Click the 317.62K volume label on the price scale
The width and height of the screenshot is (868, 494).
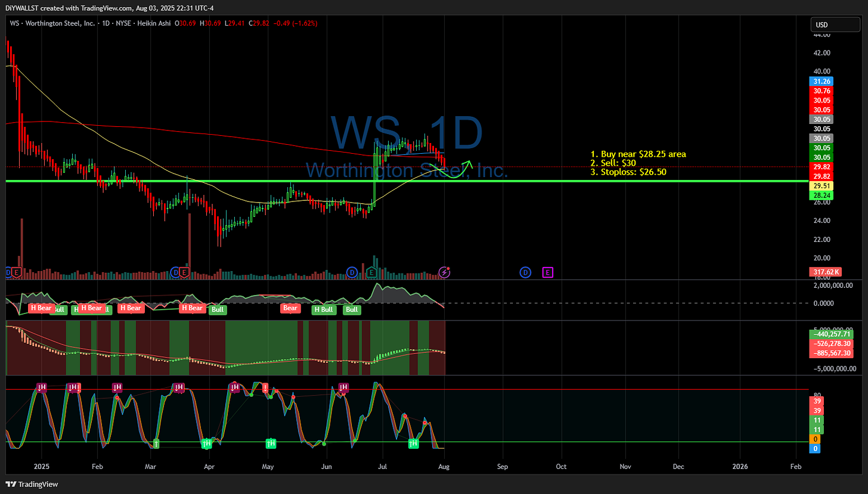pos(826,272)
